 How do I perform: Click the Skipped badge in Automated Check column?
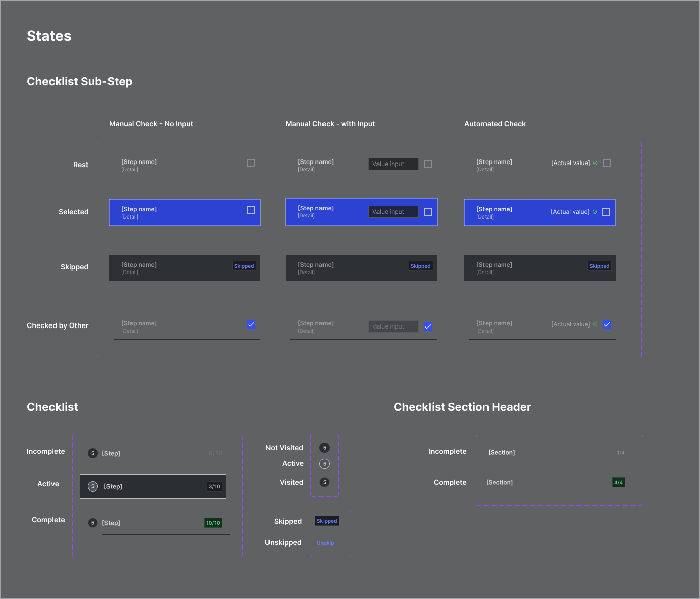[x=600, y=266]
